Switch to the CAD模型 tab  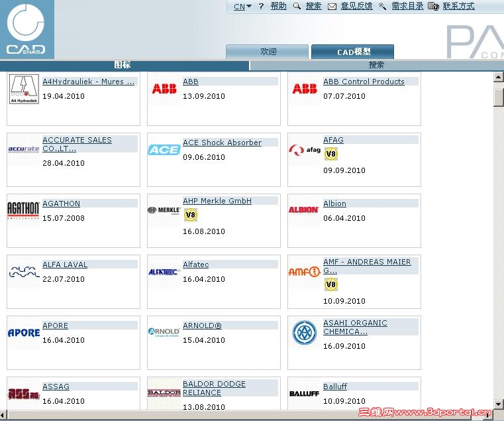point(353,52)
